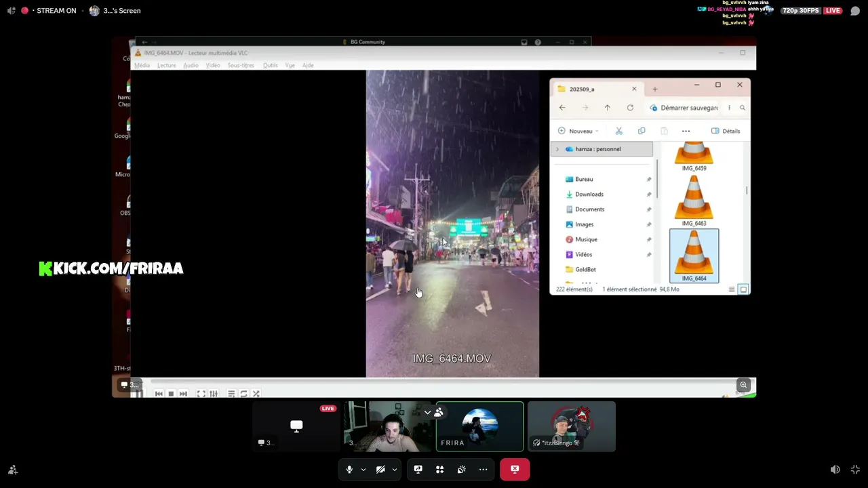The image size is (868, 488).
Task: Open the activities icon in call bar
Action: click(x=439, y=469)
